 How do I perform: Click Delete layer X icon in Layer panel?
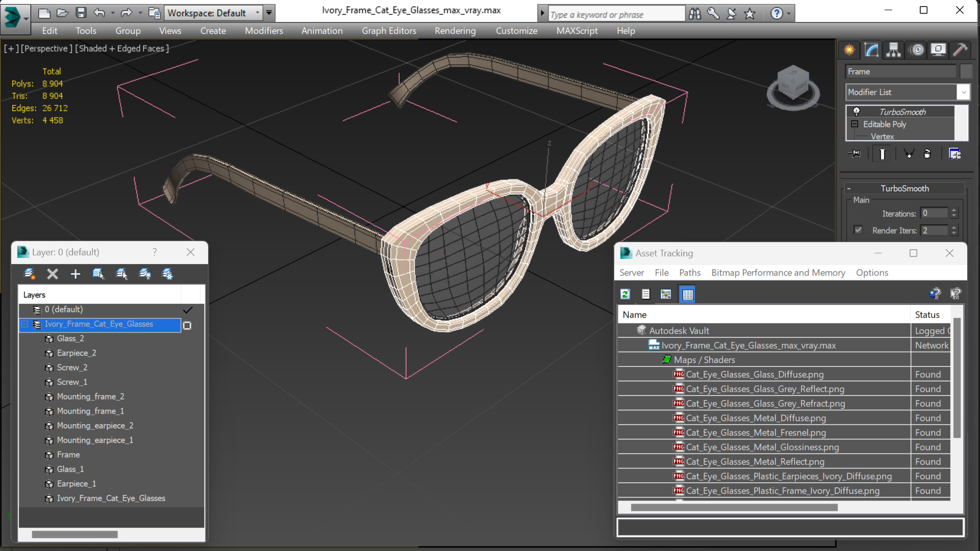tap(53, 274)
